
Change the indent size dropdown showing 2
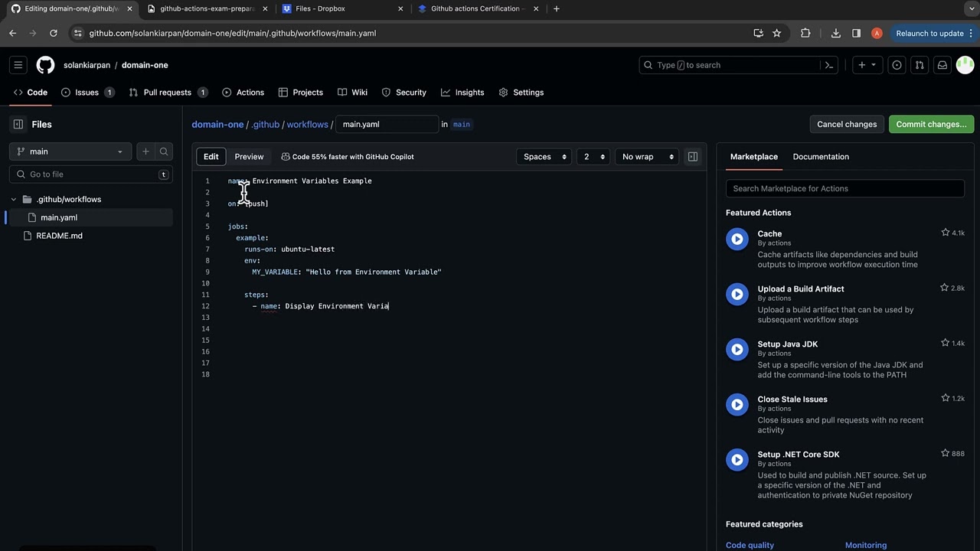593,157
